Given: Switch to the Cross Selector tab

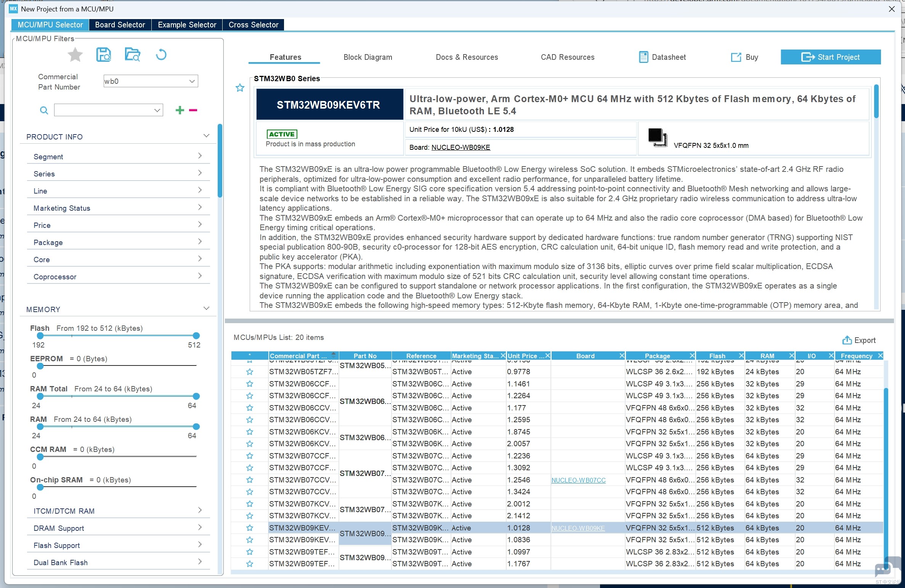Looking at the screenshot, I should click(x=254, y=25).
